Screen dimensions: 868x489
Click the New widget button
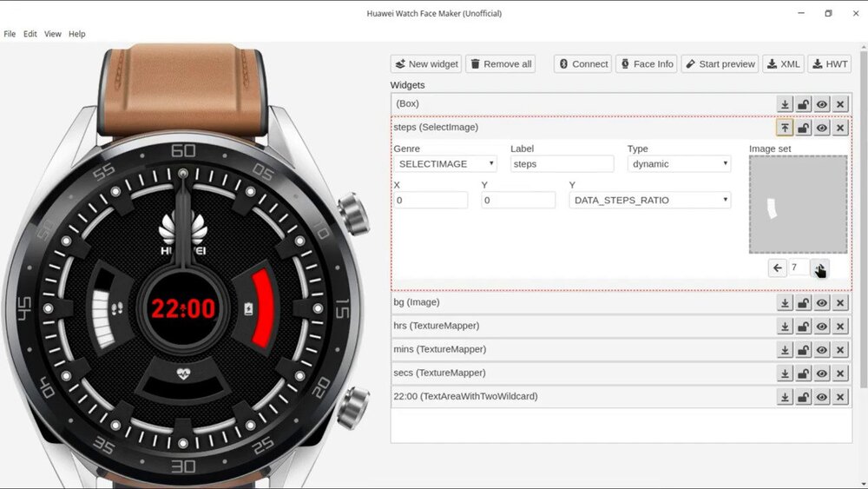(x=425, y=63)
